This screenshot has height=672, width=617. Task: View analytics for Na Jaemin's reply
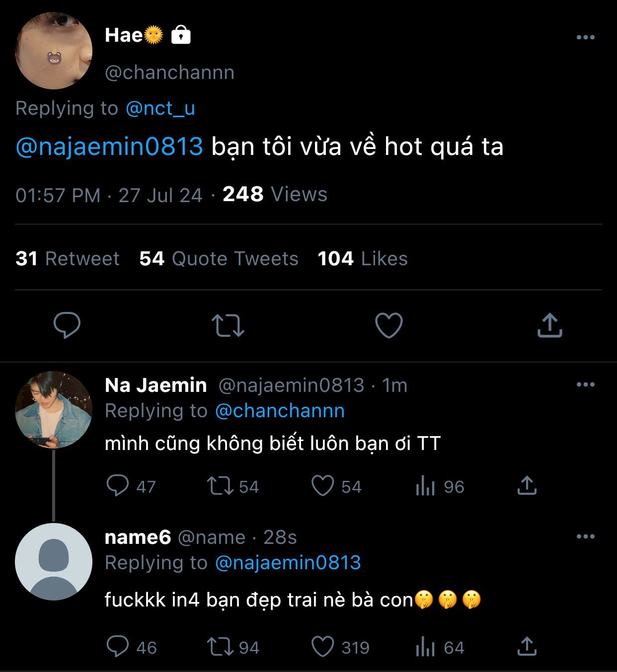[425, 487]
